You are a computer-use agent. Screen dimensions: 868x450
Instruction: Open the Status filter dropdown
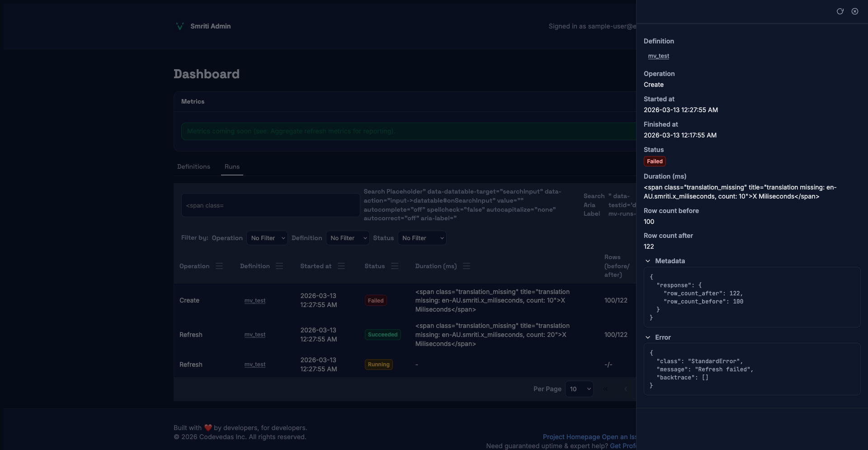[x=422, y=238]
